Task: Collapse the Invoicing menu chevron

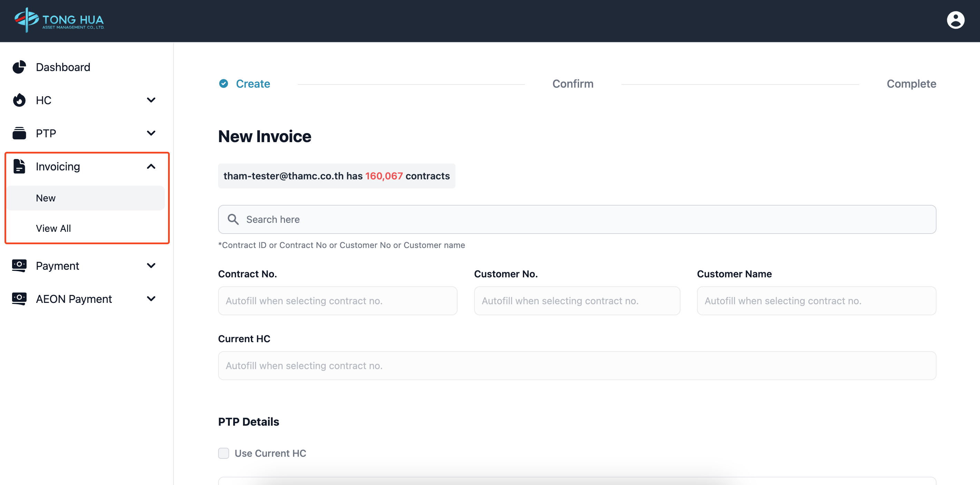Action: (x=151, y=166)
